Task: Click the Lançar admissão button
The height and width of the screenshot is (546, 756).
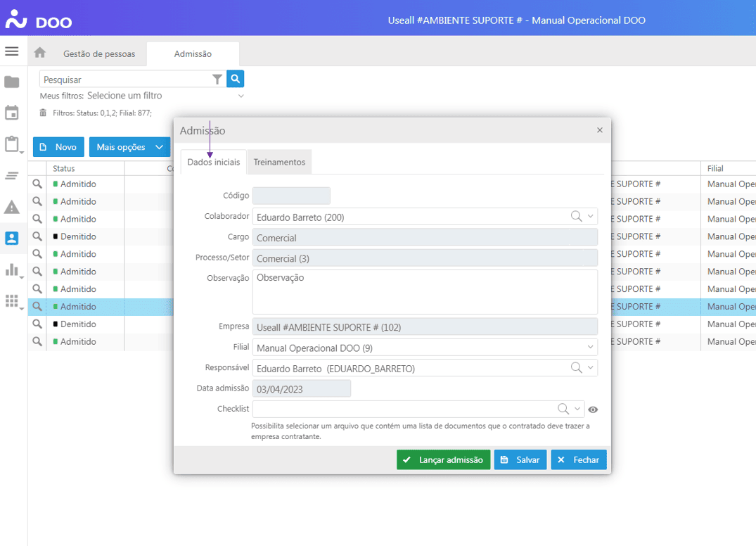Action: pos(443,459)
